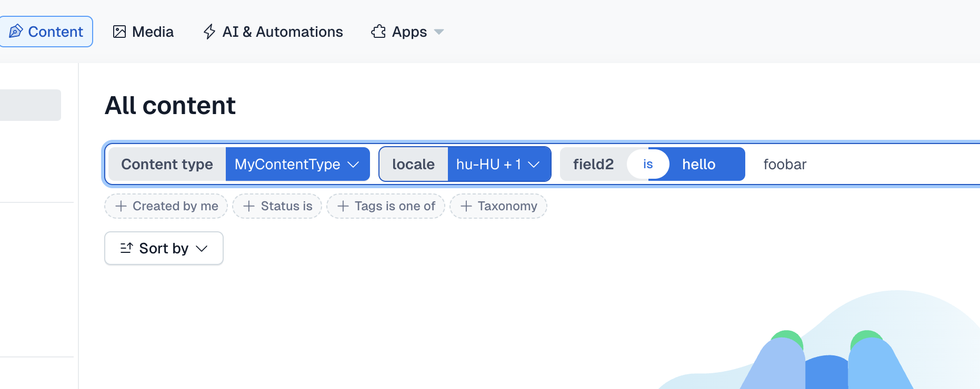The image size is (980, 389).
Task: Click plus icon on Taxonomy
Action: [466, 206]
